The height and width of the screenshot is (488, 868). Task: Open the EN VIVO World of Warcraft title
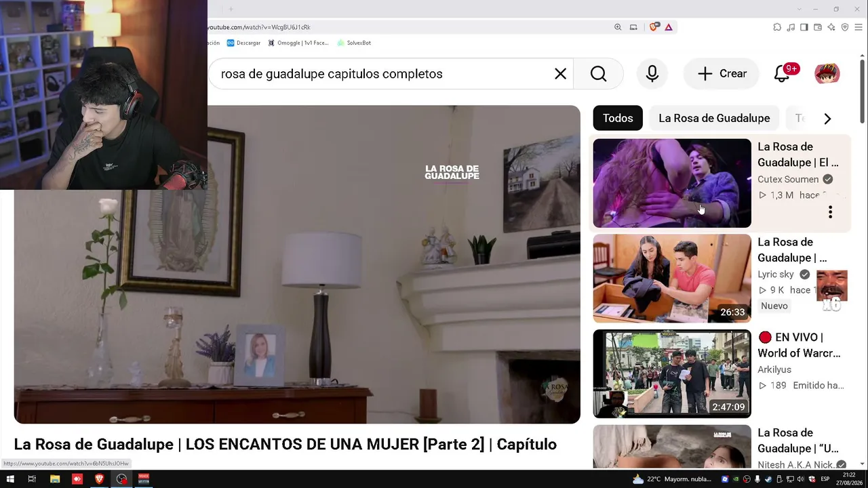coord(800,345)
